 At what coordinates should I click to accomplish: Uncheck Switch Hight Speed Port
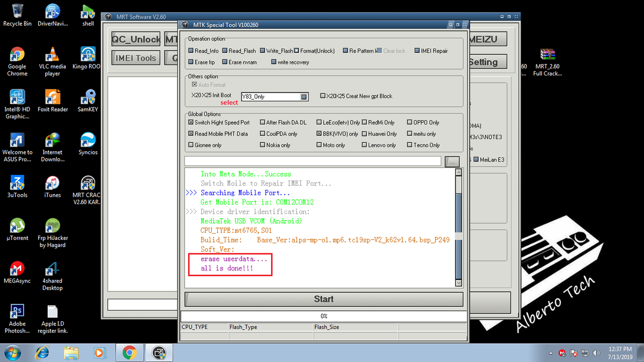coord(191,122)
